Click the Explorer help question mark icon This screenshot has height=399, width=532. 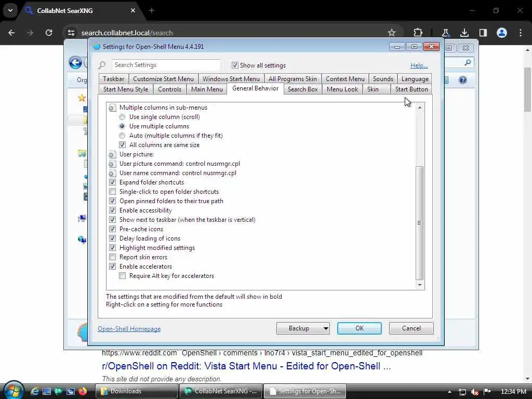[x=463, y=80]
